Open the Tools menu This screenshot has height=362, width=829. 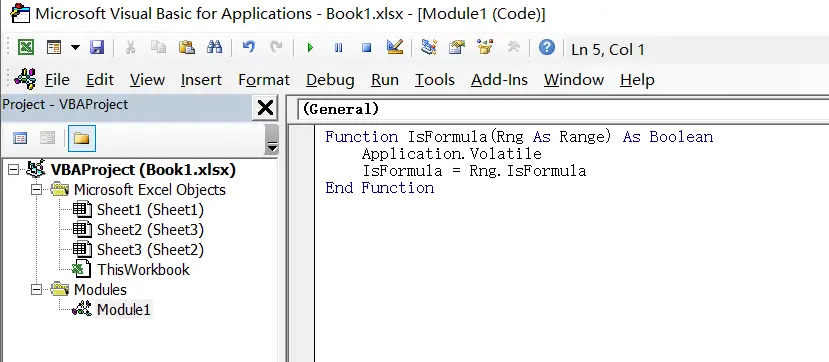pos(435,80)
